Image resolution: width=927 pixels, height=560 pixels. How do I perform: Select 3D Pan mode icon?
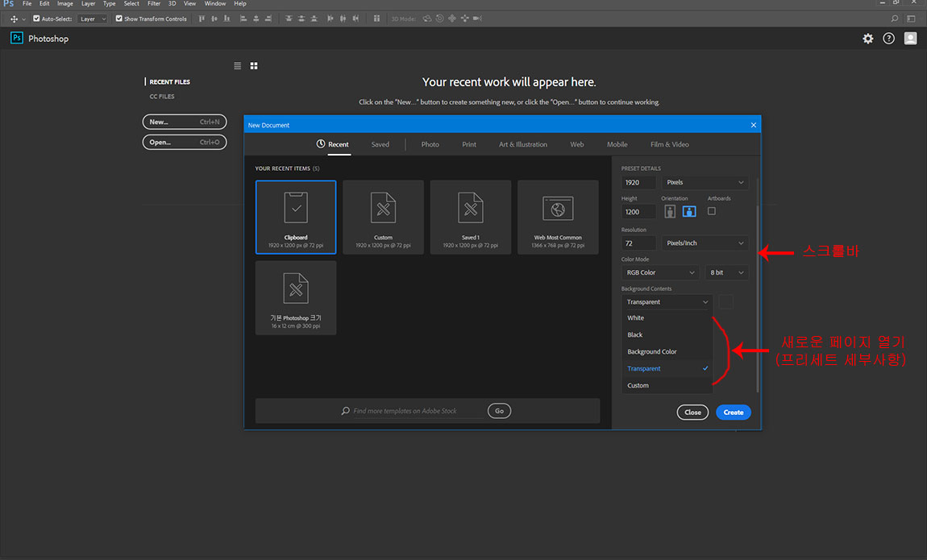[452, 19]
